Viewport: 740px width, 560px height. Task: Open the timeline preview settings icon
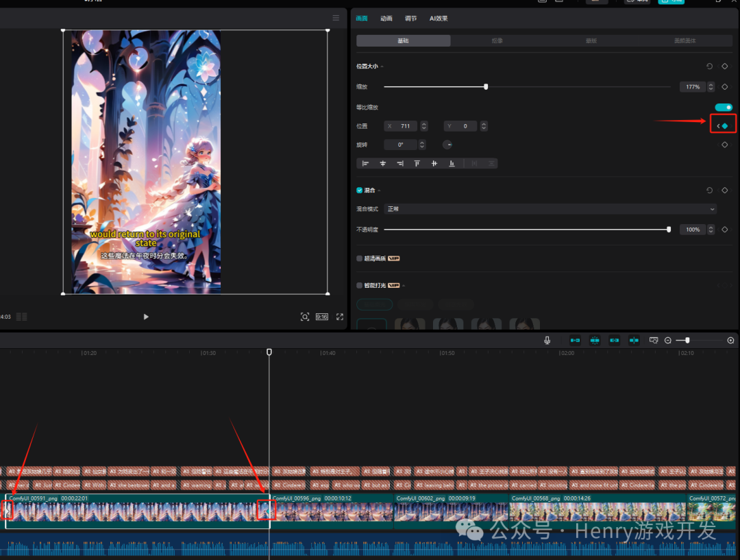click(654, 341)
